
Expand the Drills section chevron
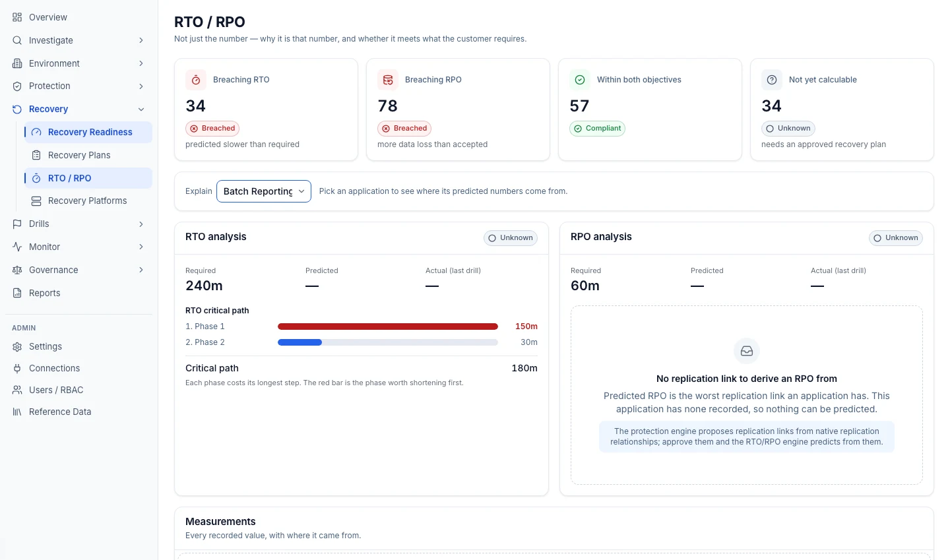click(141, 224)
